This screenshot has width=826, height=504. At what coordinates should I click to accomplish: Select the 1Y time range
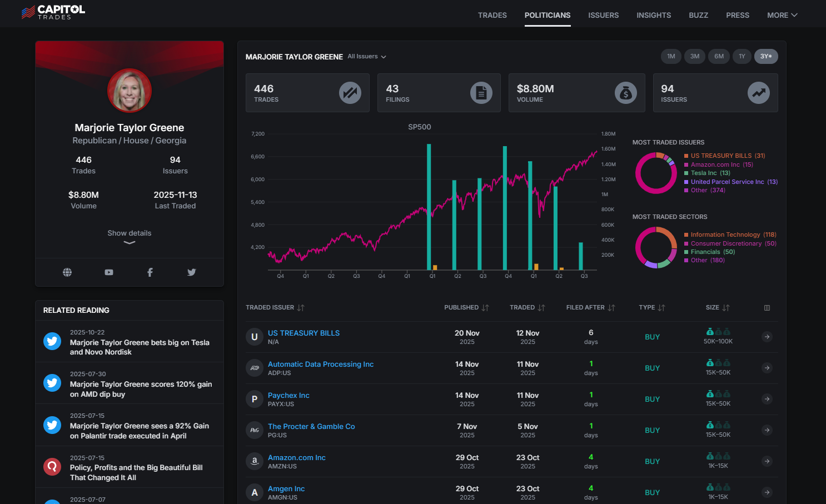(x=742, y=57)
